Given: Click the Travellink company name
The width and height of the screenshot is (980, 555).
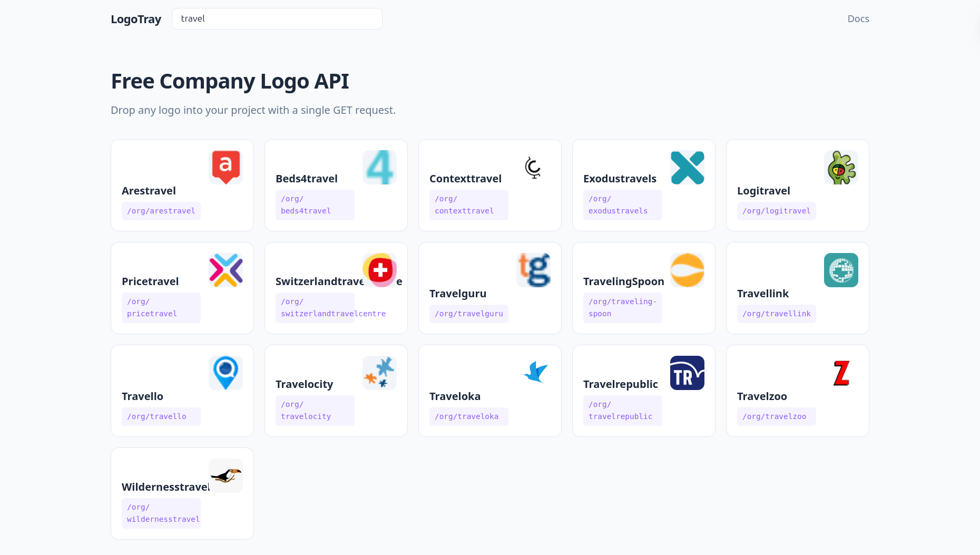Looking at the screenshot, I should coord(763,294).
